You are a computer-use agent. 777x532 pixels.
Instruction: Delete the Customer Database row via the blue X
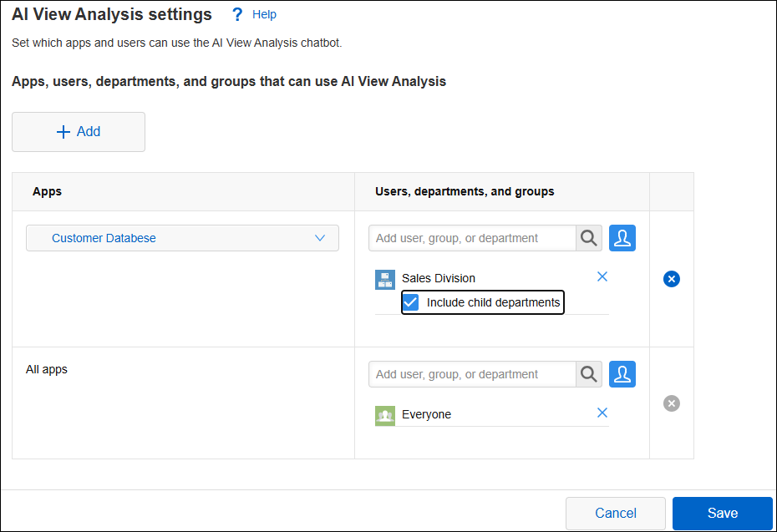coord(671,278)
